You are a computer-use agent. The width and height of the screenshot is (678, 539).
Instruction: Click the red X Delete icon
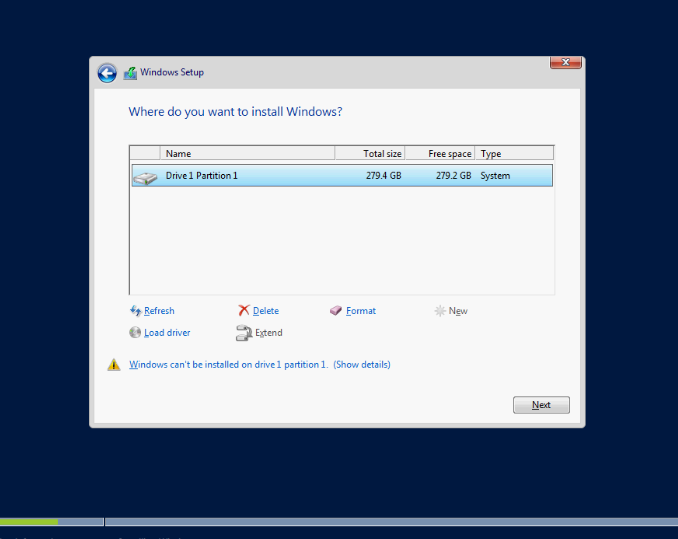pyautogui.click(x=244, y=310)
